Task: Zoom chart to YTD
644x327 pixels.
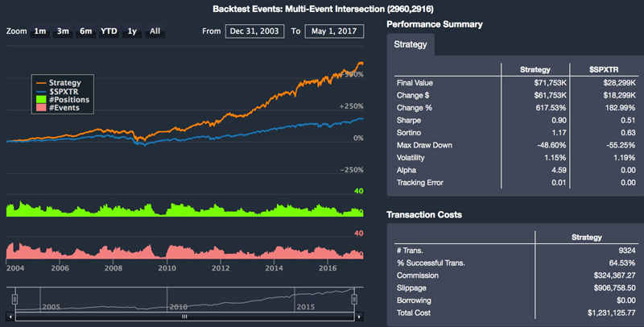Action: [x=109, y=31]
